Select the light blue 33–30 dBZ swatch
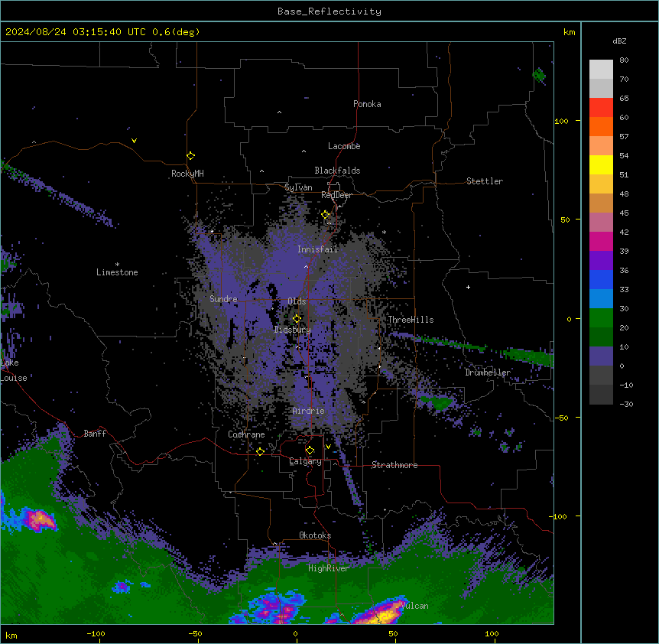The height and width of the screenshot is (644, 659). [x=601, y=299]
